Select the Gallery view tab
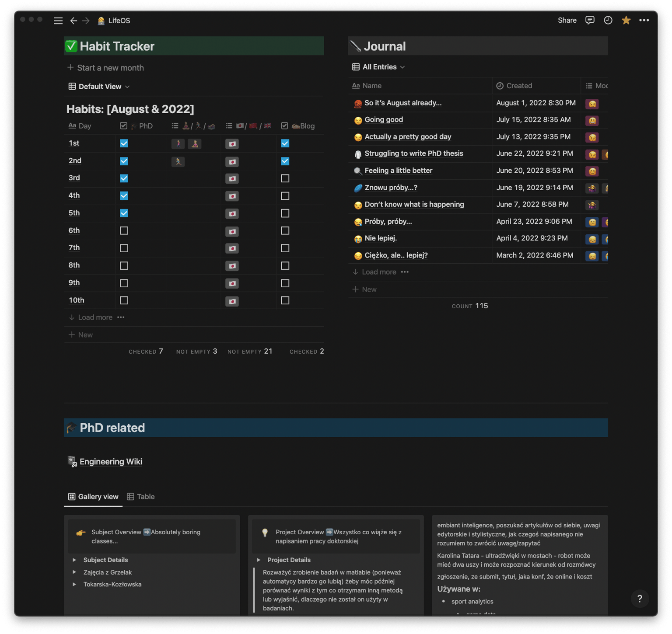The image size is (672, 634). (x=93, y=497)
